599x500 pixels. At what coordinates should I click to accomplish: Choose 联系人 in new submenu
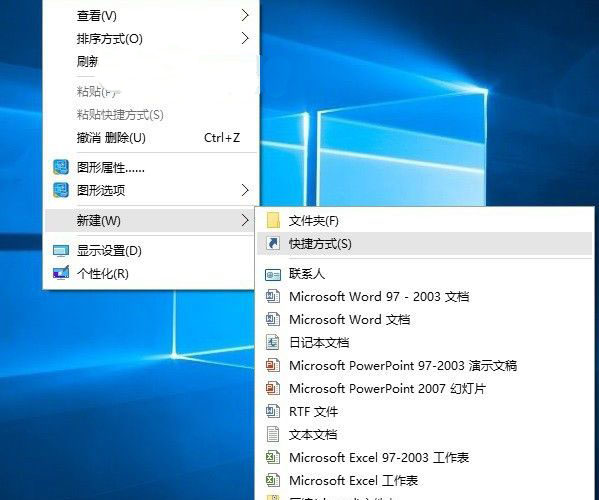425,274
